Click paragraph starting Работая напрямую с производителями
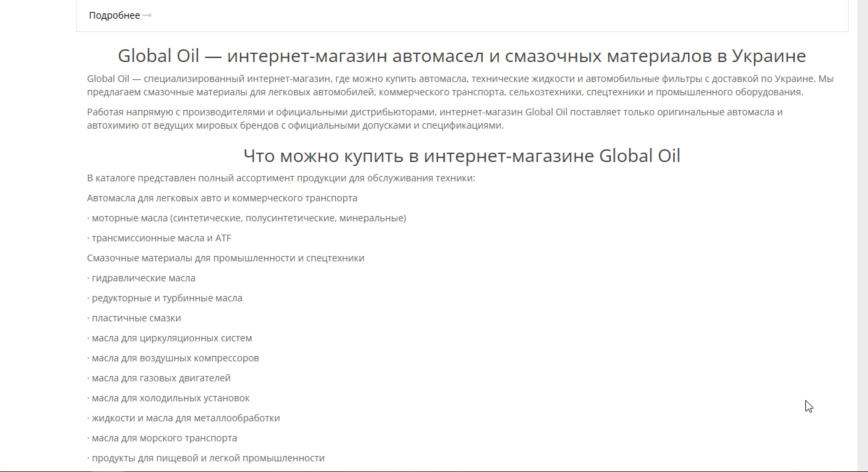The width and height of the screenshot is (868, 472). 435,119
